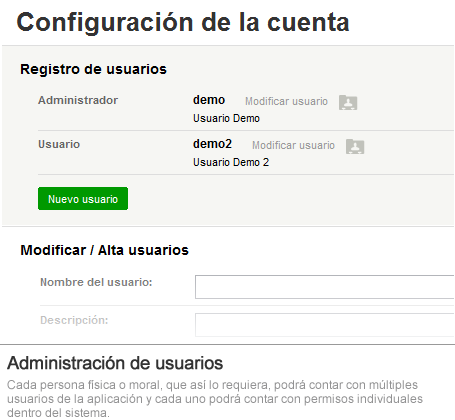Click the Usuario Demo 2 description text
The height and width of the screenshot is (420, 455).
(231, 162)
